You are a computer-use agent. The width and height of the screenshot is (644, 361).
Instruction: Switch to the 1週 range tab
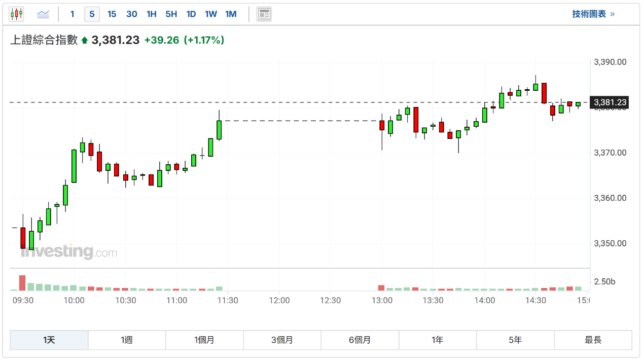(127, 340)
